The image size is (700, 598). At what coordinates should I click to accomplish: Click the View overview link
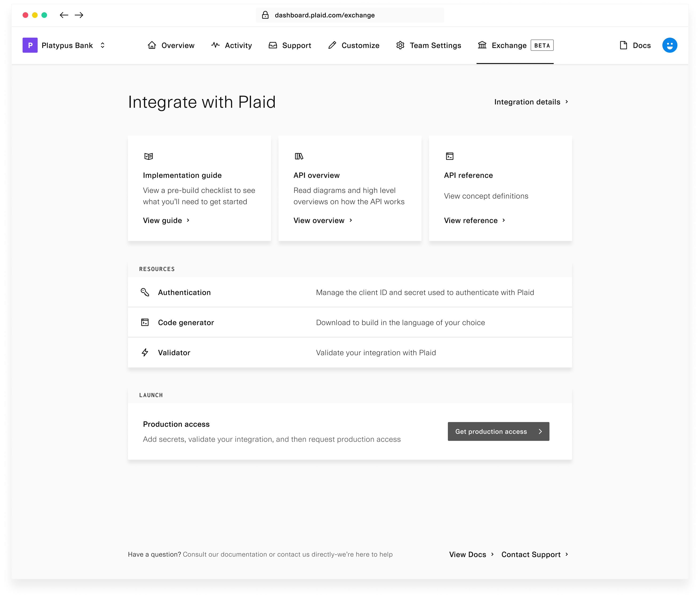coord(319,221)
